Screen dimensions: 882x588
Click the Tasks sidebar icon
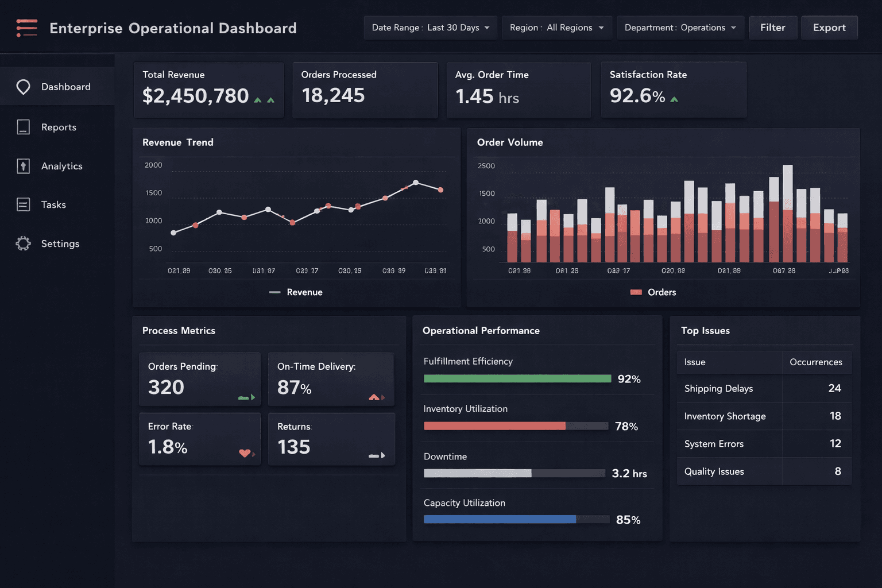coord(23,204)
